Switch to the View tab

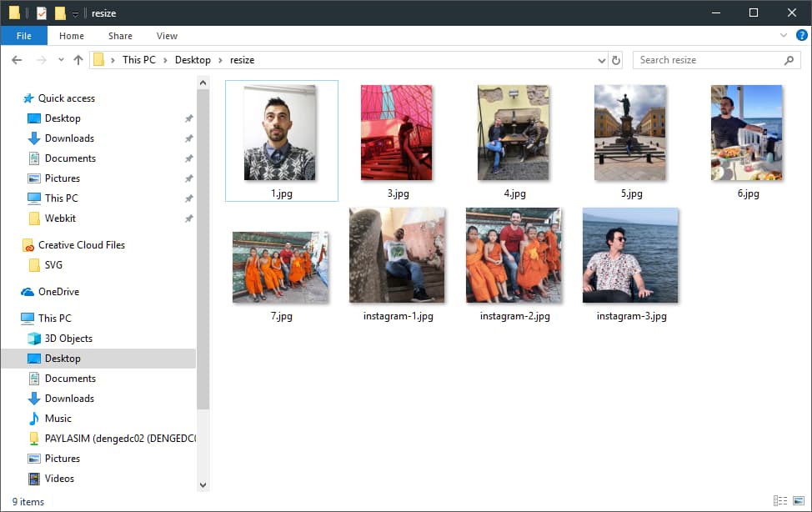pos(167,36)
